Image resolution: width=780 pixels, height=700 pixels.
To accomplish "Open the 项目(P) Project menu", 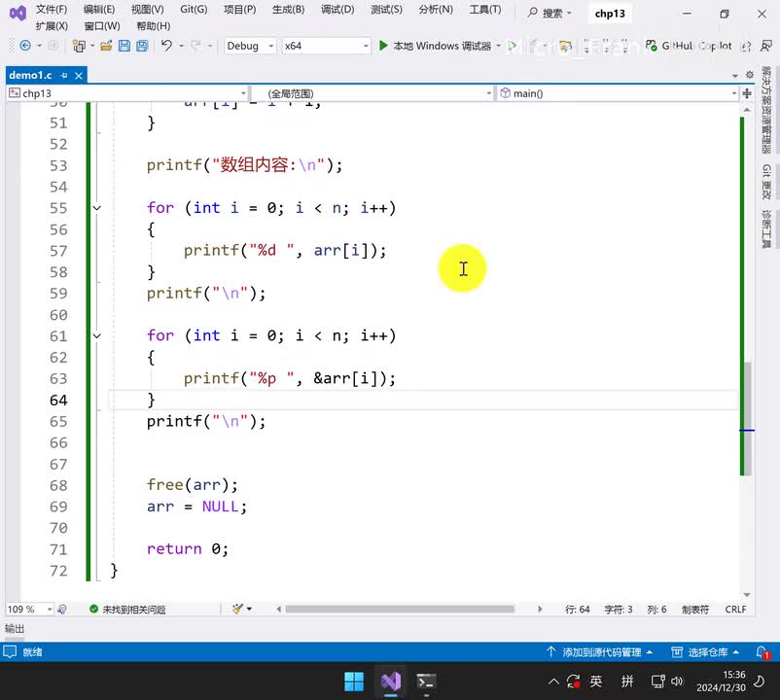I will tap(240, 10).
